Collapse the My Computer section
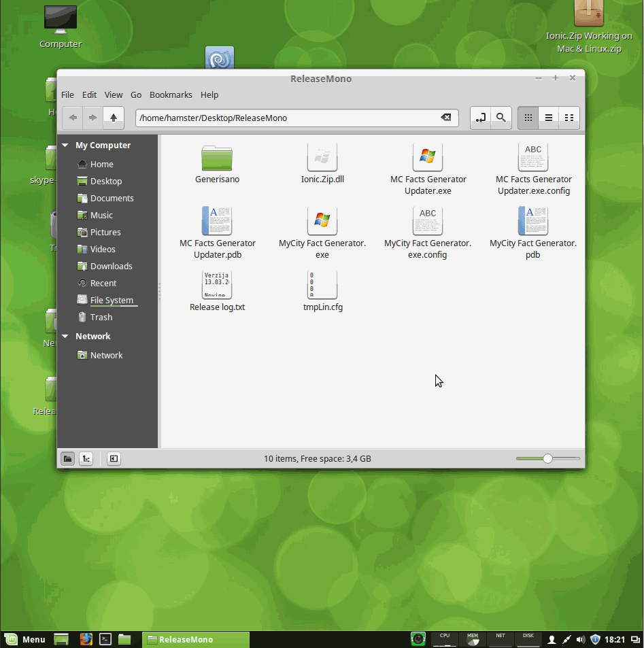Screen dimensions: 644x648 (65, 146)
